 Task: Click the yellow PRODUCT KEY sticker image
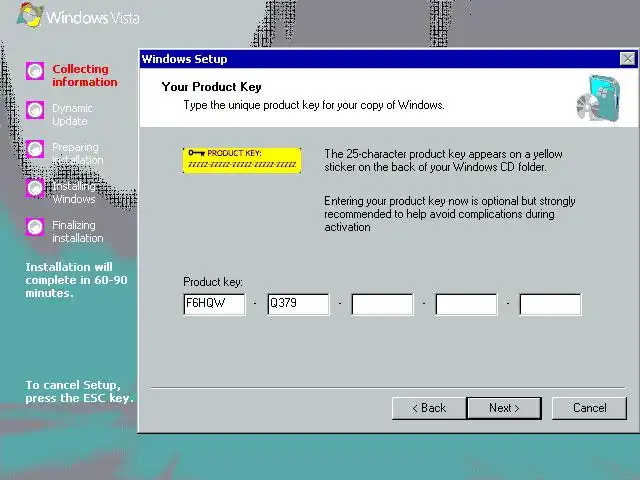coord(242,160)
